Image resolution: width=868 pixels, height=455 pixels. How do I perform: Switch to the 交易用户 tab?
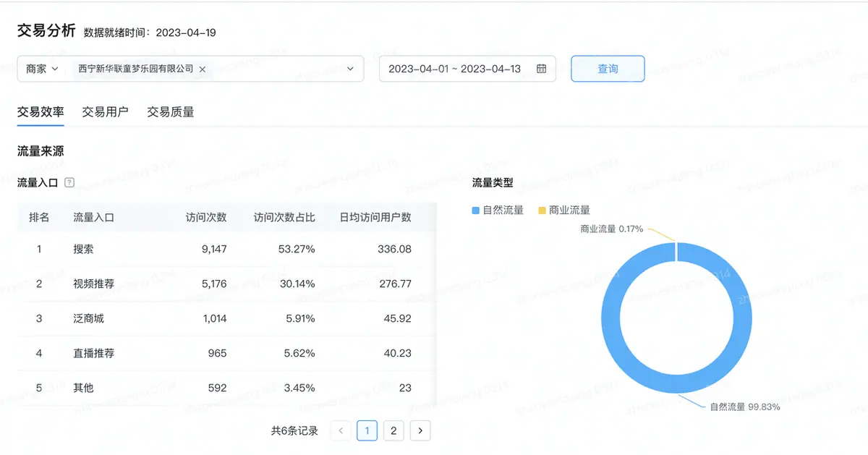[105, 112]
